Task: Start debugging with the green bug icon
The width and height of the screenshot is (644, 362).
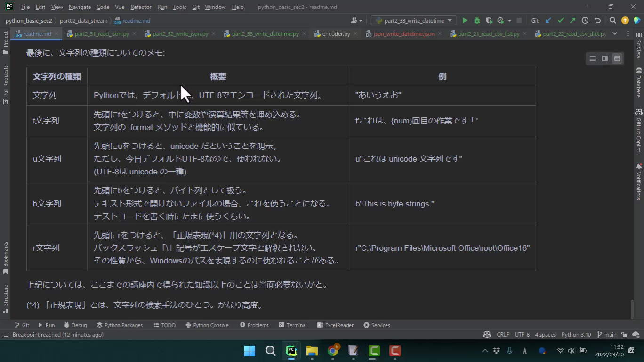Action: tap(477, 21)
